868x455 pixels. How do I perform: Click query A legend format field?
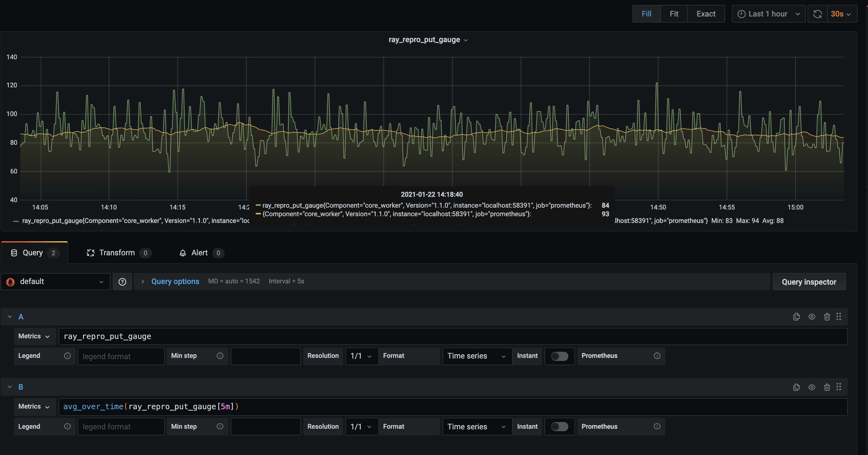click(x=121, y=356)
